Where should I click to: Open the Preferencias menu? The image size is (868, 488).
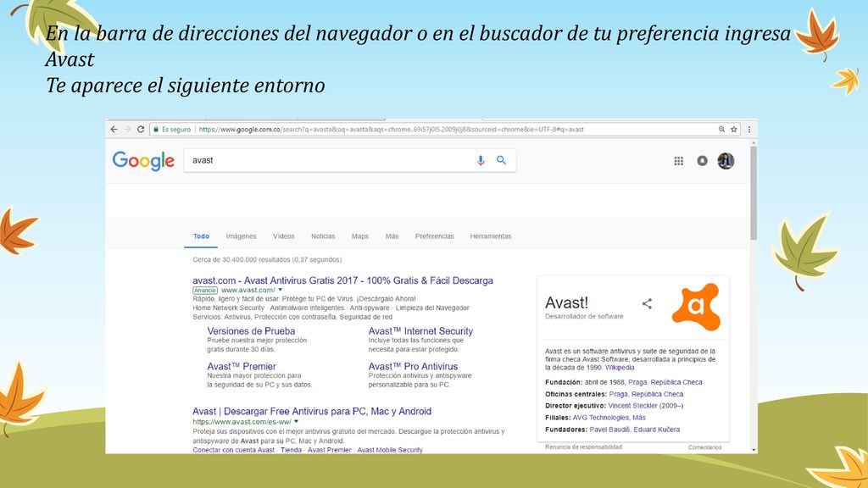click(x=435, y=236)
